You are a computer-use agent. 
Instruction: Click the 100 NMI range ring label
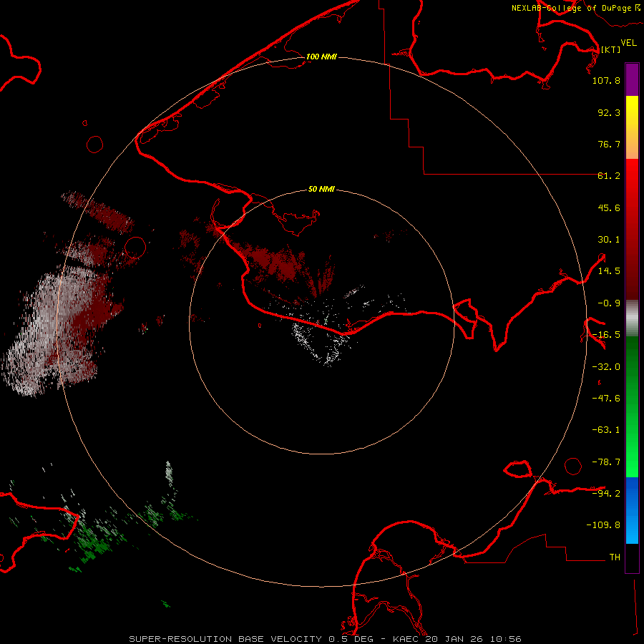321,57
